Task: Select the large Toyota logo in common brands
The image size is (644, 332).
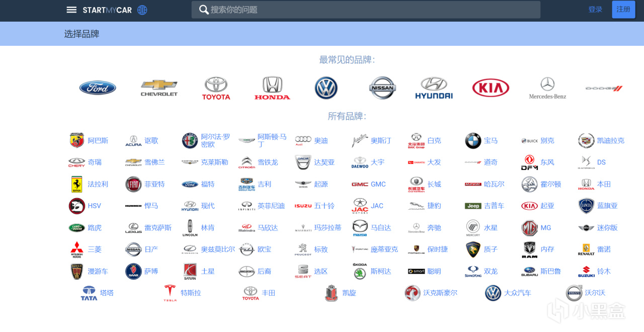Action: pos(216,88)
